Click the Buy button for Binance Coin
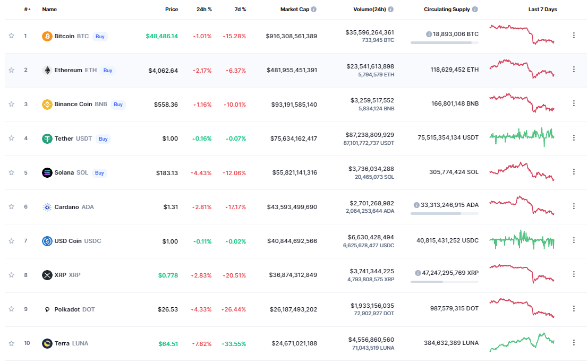Screen dimensions: 588x364 point(118,105)
